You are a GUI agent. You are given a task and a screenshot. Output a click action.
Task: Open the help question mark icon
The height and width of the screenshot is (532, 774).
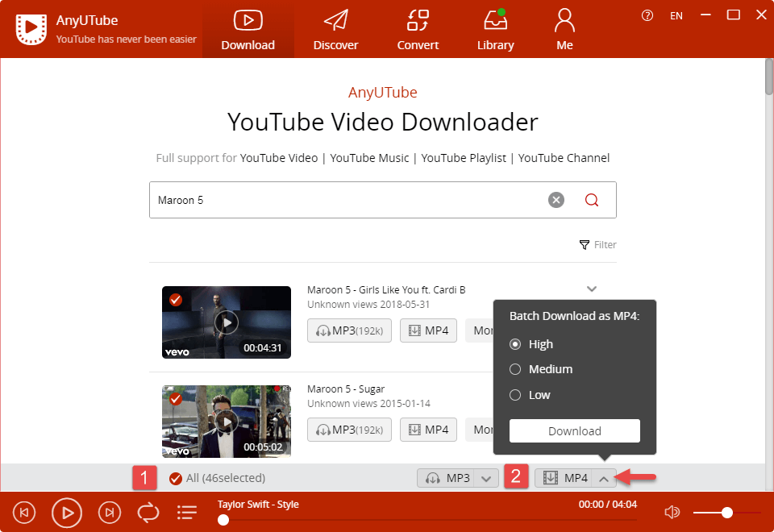[x=647, y=16]
